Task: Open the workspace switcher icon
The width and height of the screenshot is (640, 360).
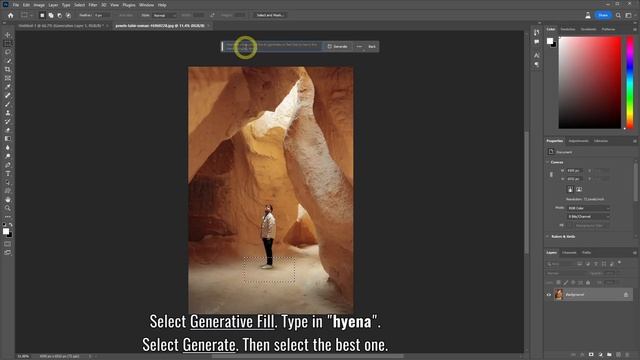Action: pyautogui.click(x=629, y=15)
